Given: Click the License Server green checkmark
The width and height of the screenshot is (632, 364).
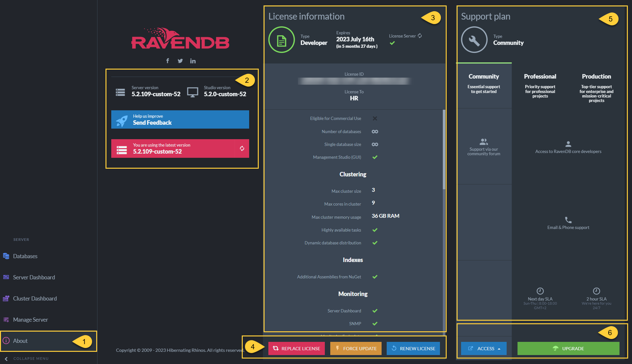Looking at the screenshot, I should tap(392, 43).
